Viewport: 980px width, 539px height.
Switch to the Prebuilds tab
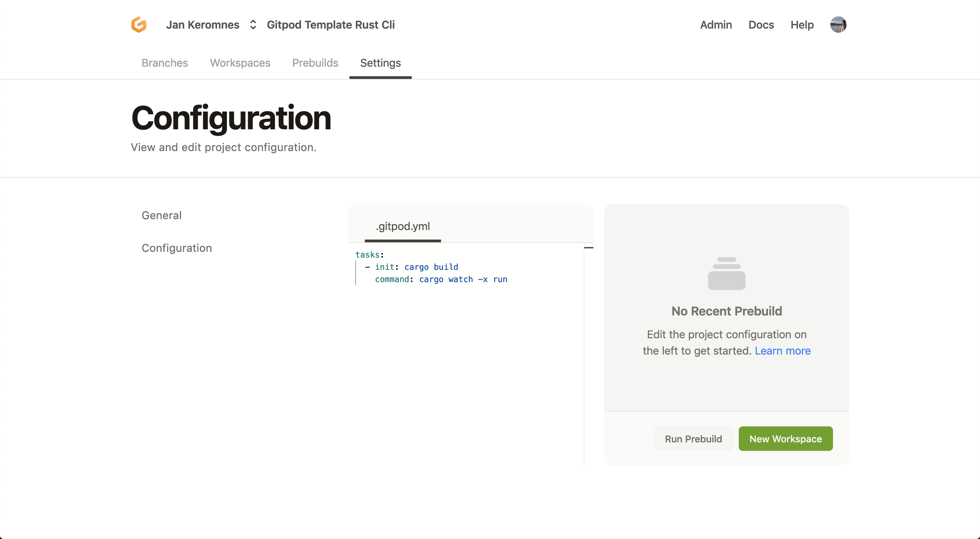tap(315, 63)
